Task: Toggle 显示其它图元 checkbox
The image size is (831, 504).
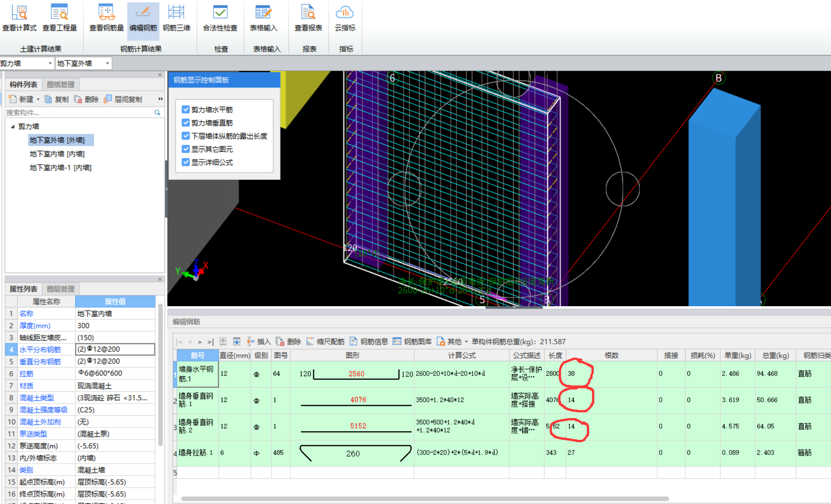Action: [x=186, y=149]
